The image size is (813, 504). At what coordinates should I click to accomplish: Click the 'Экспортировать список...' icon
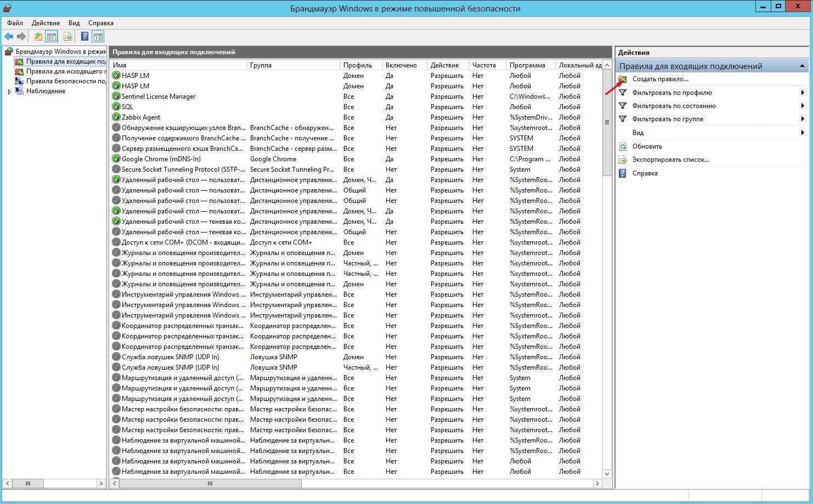pyautogui.click(x=623, y=160)
